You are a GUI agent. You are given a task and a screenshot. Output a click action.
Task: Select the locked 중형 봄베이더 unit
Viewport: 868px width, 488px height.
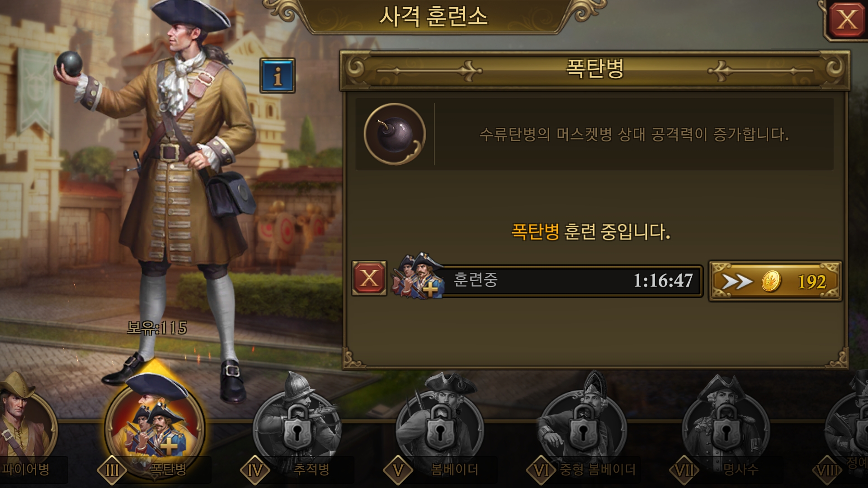click(x=583, y=427)
